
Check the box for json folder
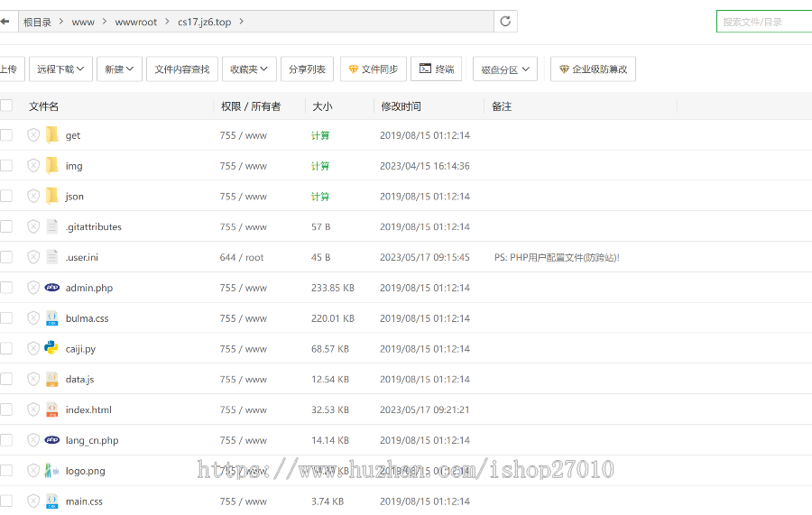point(6,196)
